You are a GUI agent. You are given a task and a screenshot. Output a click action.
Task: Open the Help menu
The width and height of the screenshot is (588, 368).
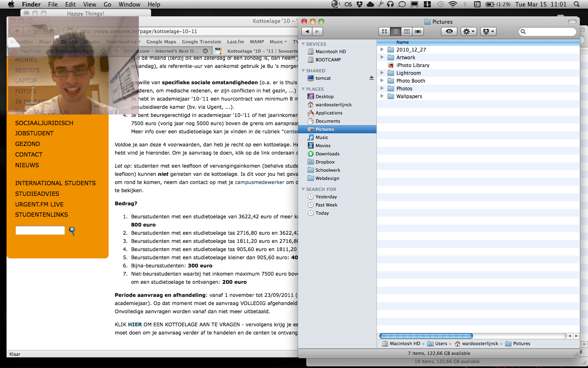point(154,4)
